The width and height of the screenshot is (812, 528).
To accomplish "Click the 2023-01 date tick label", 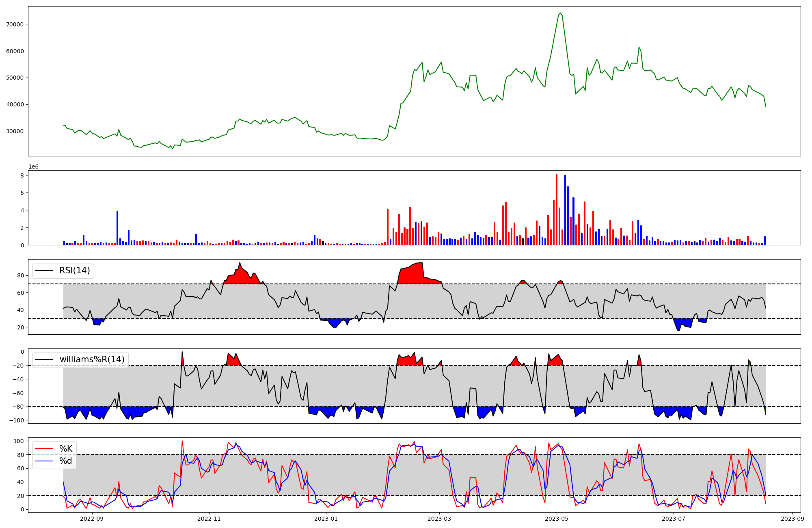I will [x=326, y=519].
